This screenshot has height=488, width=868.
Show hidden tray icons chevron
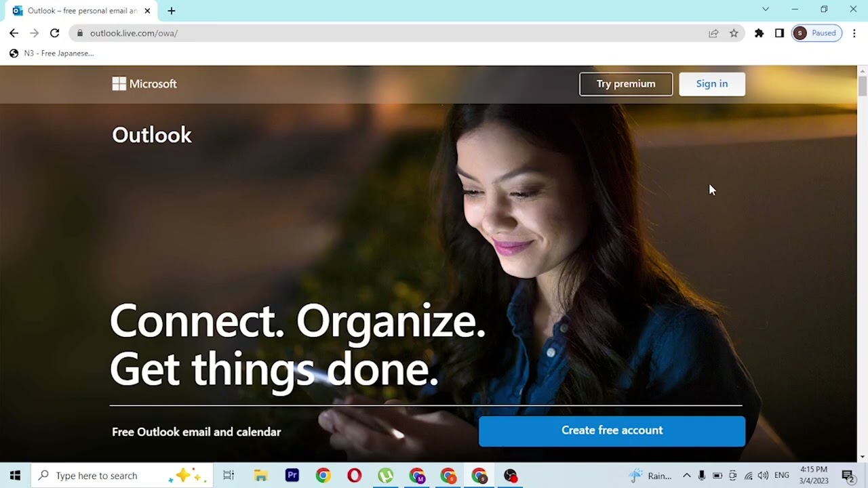(x=686, y=475)
